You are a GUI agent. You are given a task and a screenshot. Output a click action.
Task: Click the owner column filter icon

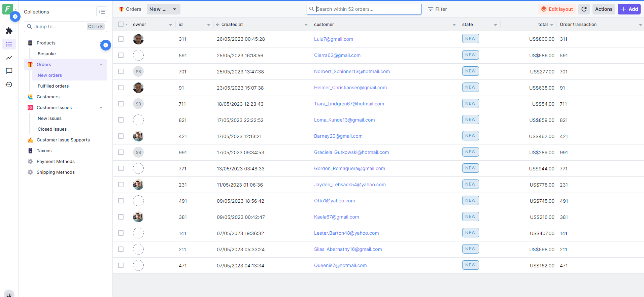tap(171, 24)
